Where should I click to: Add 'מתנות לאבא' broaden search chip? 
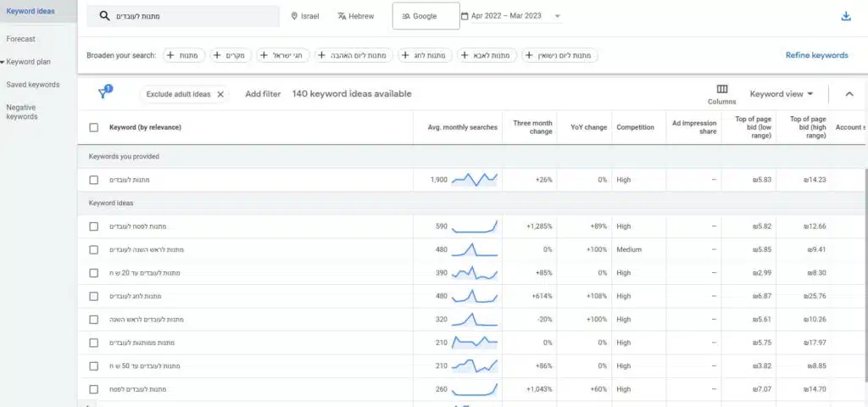[x=487, y=55]
